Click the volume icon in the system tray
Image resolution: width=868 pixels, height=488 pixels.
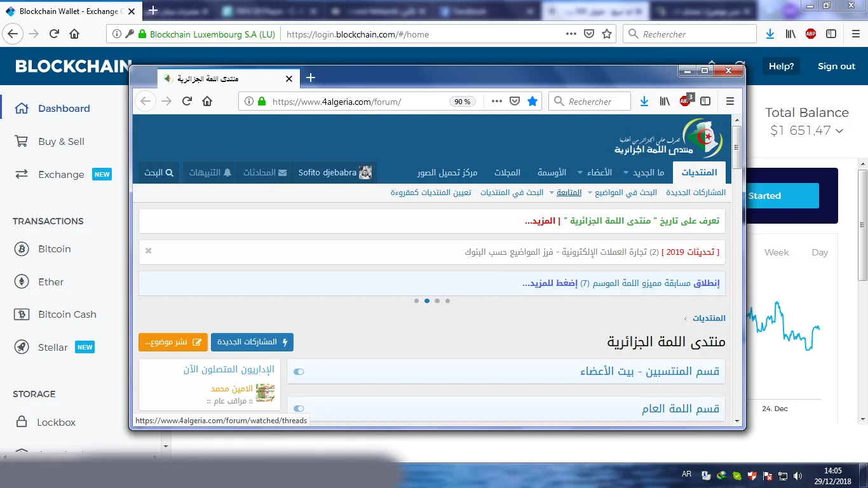(797, 475)
